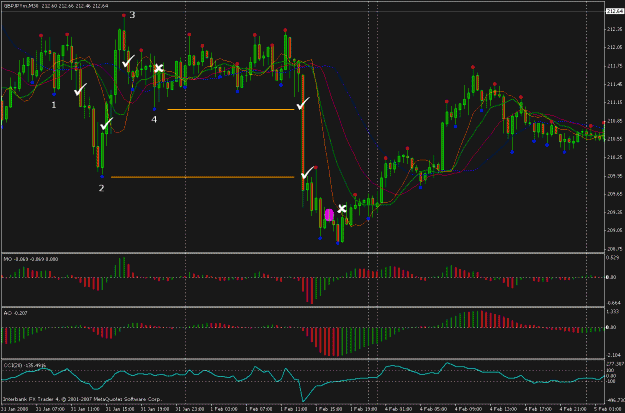Click the 1 Feb 19:00 time label

(x=364, y=409)
